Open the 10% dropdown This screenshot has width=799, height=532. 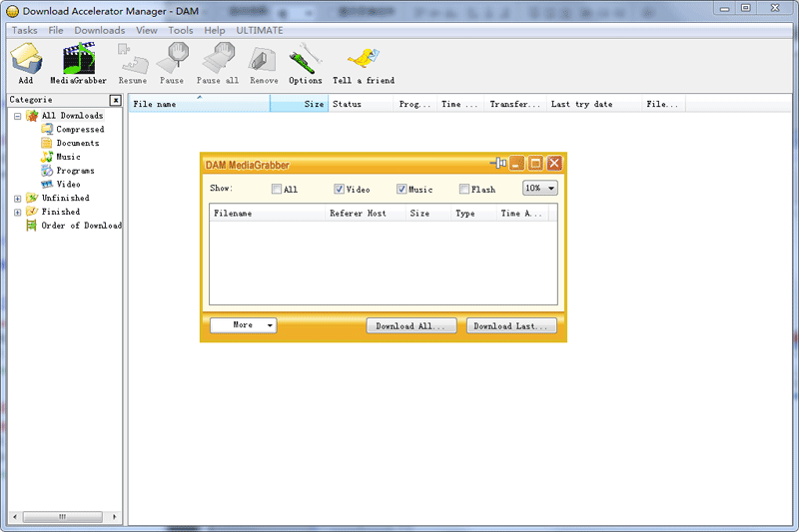coord(540,189)
